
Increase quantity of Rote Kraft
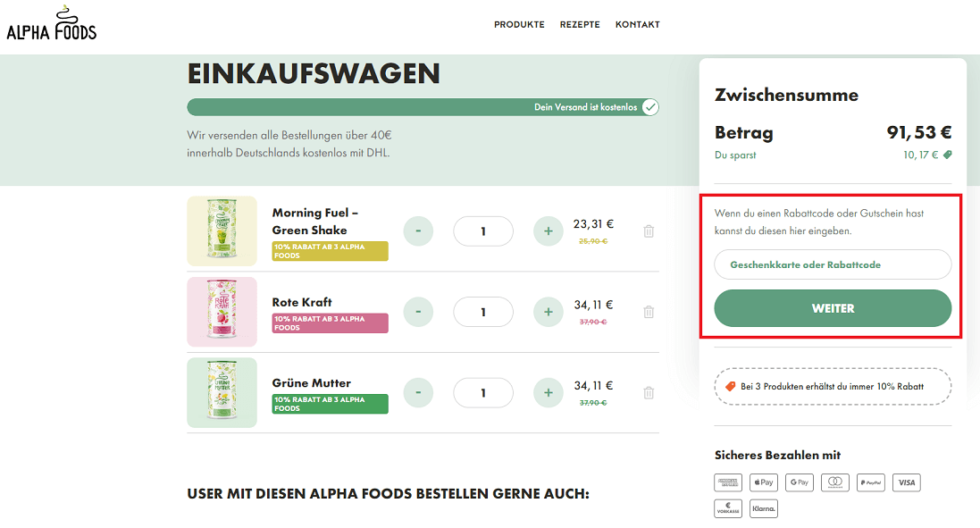(549, 312)
